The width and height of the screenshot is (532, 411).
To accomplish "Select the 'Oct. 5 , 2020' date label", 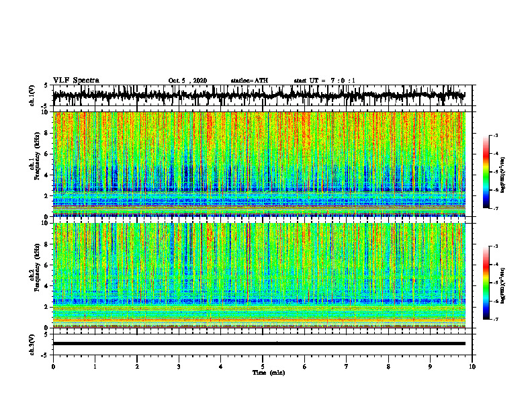I will 187,81.
